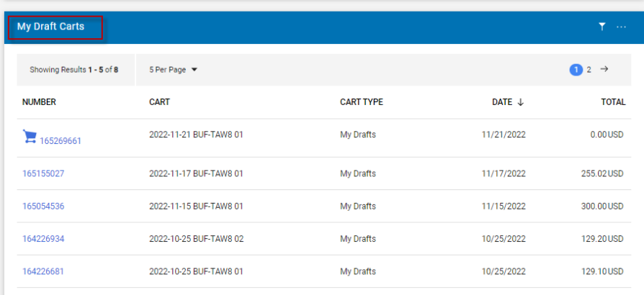The image size is (644, 295).
Task: Click the shopping cart icon beside 165269661
Action: pyautogui.click(x=30, y=137)
